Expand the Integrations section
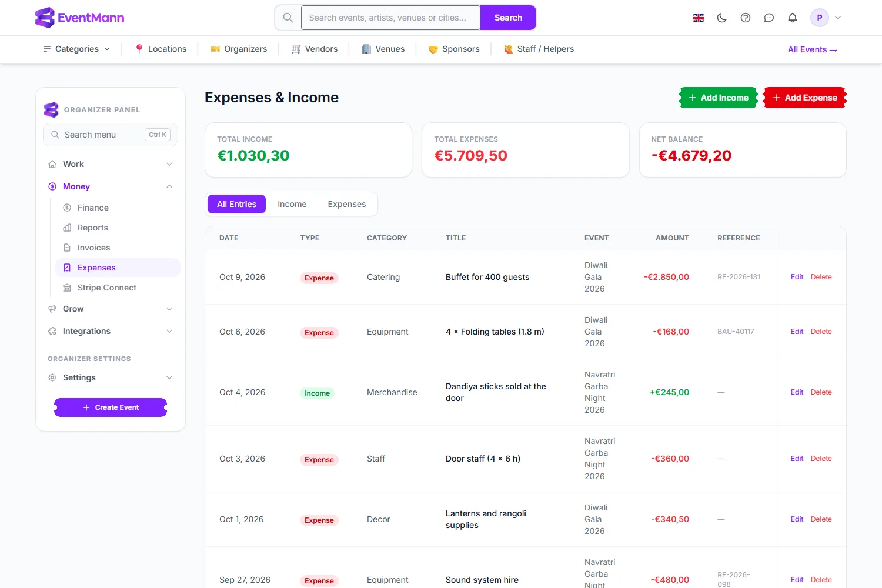Viewport: 882px width, 588px height. (111, 331)
